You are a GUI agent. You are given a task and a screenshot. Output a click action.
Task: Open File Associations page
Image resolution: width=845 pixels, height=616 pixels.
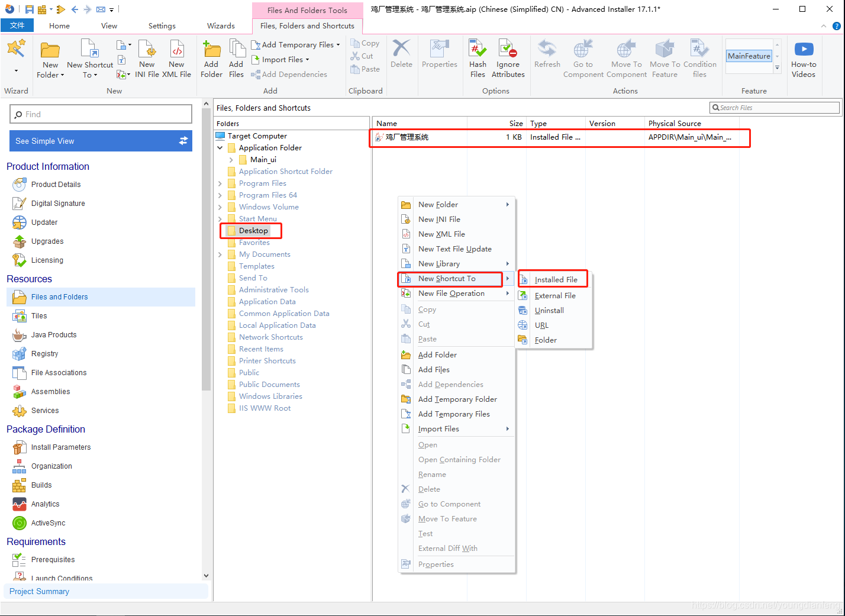tap(59, 373)
